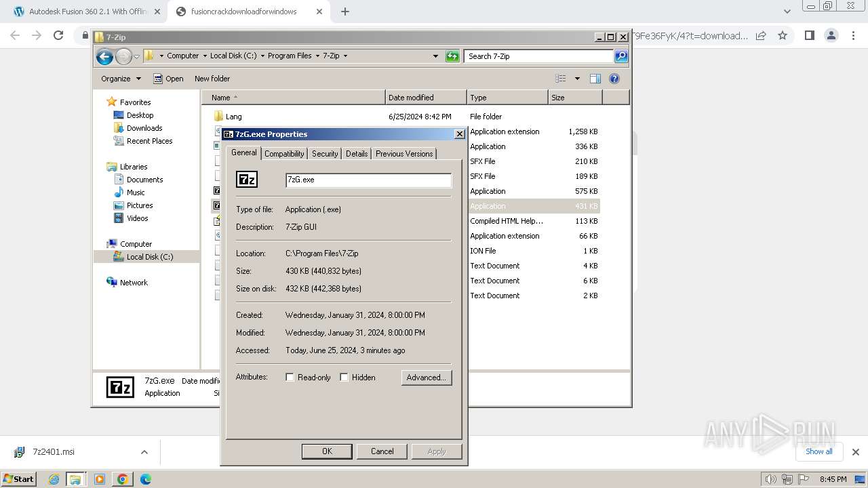Click OK in the Properties dialog
868x488 pixels.
pos(327,451)
